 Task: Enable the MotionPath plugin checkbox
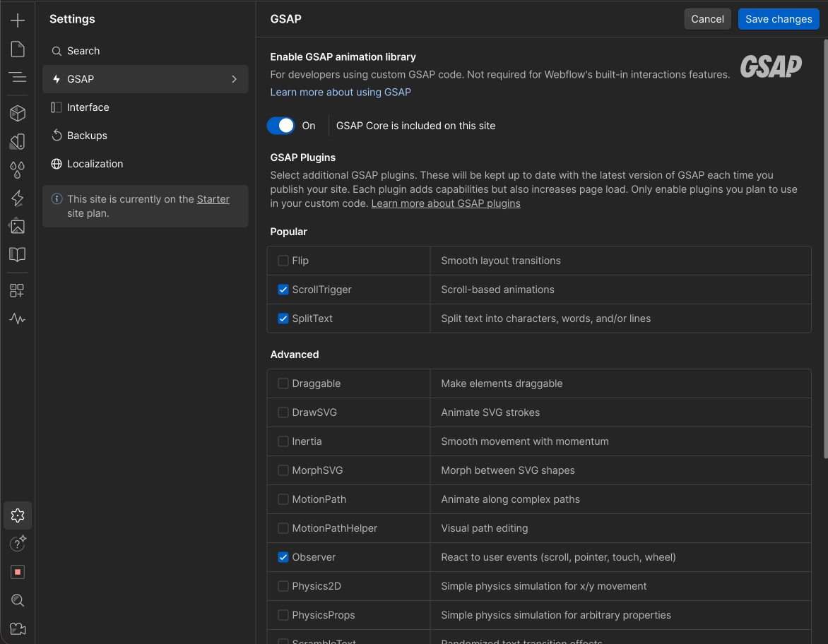click(x=283, y=499)
